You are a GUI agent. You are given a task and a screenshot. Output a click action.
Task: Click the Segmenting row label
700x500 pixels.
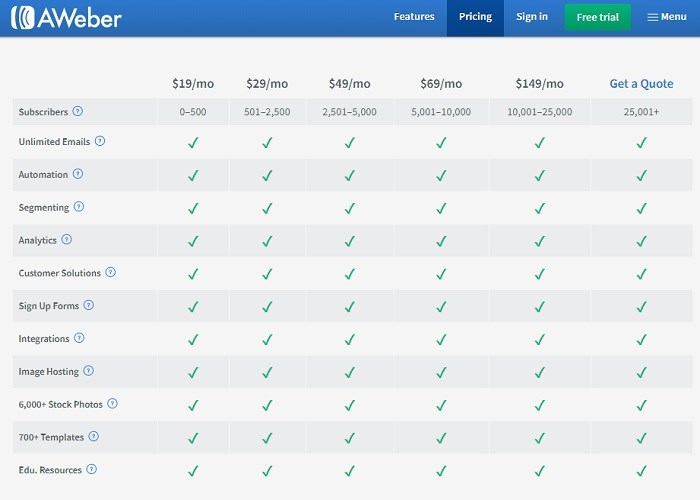click(44, 208)
